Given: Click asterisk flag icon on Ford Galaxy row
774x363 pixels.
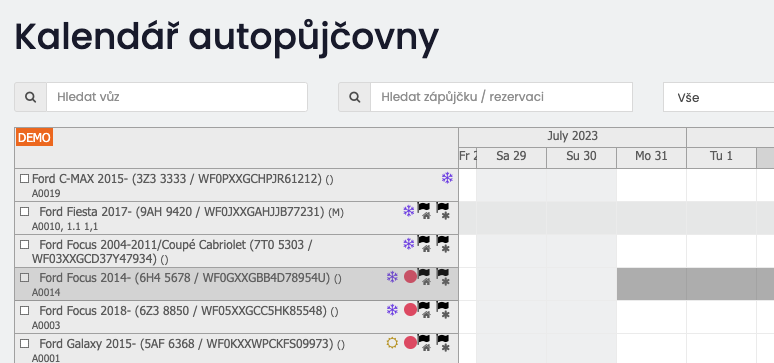Looking at the screenshot, I should pos(443,343).
